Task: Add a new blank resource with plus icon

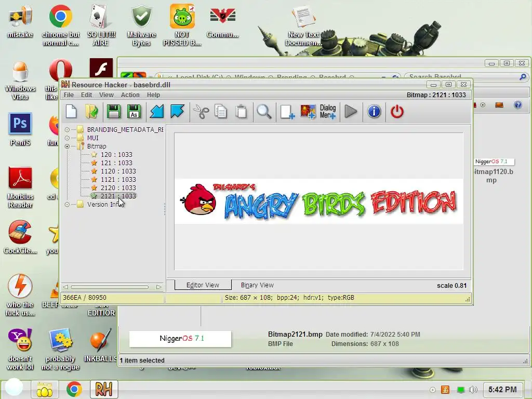Action: coord(287,112)
